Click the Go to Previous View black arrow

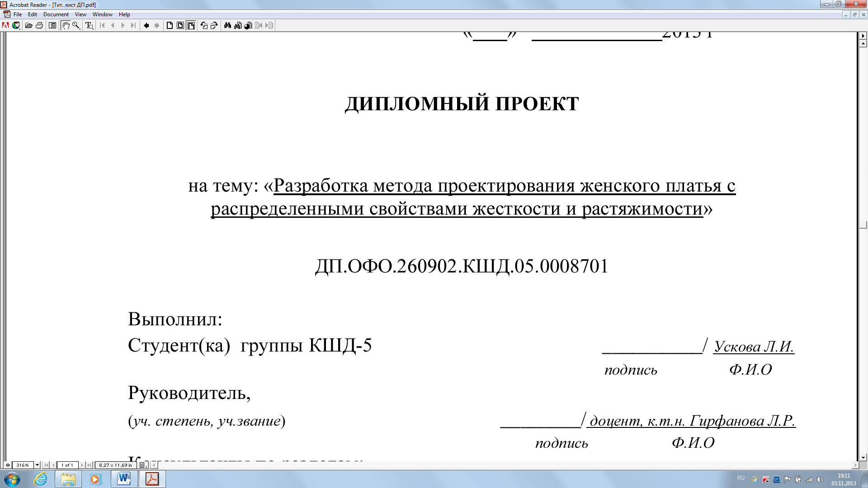pyautogui.click(x=146, y=25)
